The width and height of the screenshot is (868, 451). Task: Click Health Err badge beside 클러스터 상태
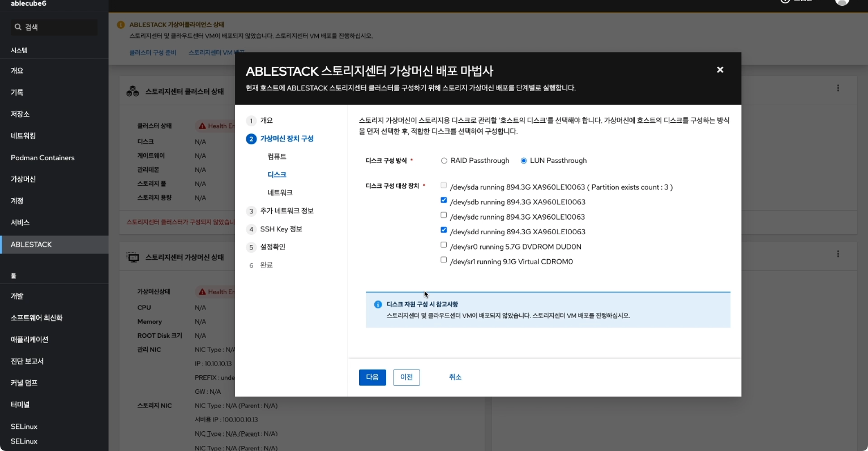point(216,126)
